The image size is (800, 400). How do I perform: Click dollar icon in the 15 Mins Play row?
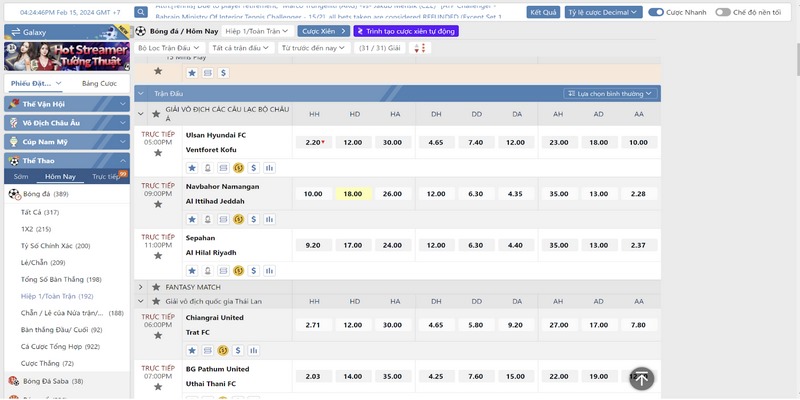click(223, 73)
